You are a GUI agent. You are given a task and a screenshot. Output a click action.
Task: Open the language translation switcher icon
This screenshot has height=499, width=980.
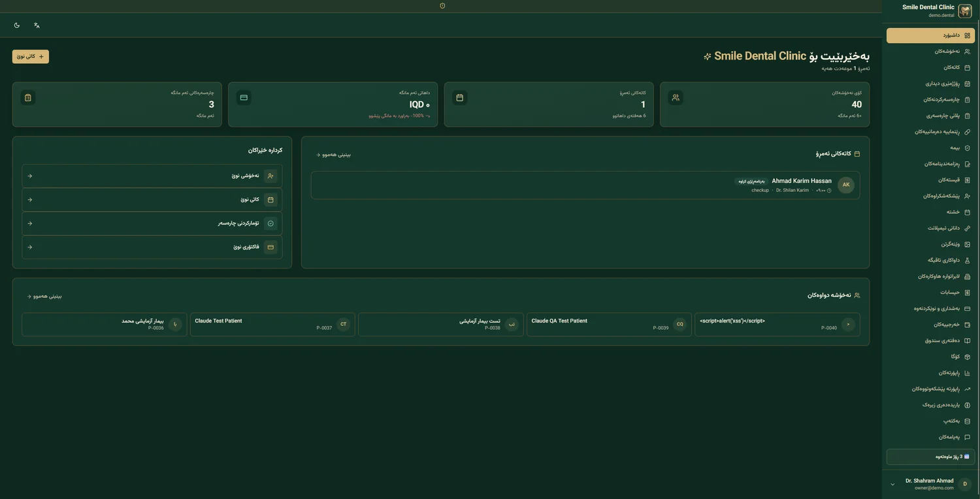[x=37, y=25]
